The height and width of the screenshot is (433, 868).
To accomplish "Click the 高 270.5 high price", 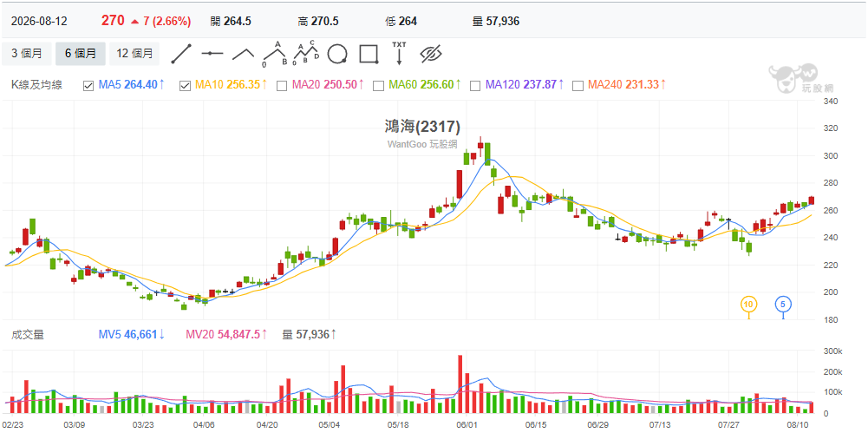I will click(x=318, y=21).
